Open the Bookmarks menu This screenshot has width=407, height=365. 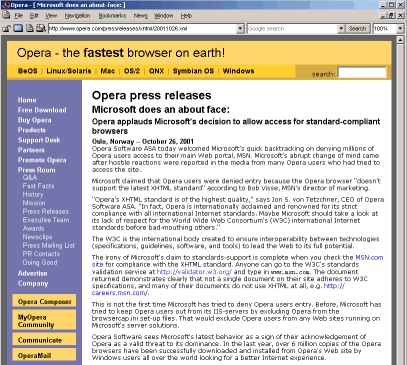pos(112,16)
